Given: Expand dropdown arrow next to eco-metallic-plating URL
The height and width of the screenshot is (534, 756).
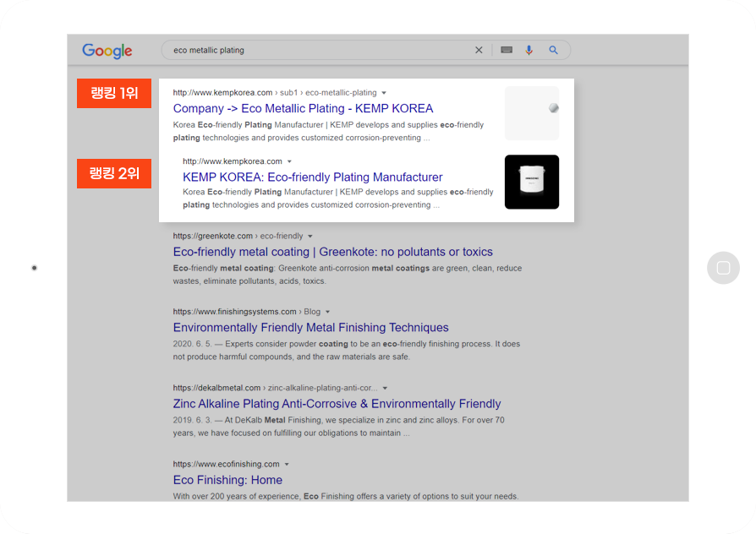Looking at the screenshot, I should tap(384, 93).
